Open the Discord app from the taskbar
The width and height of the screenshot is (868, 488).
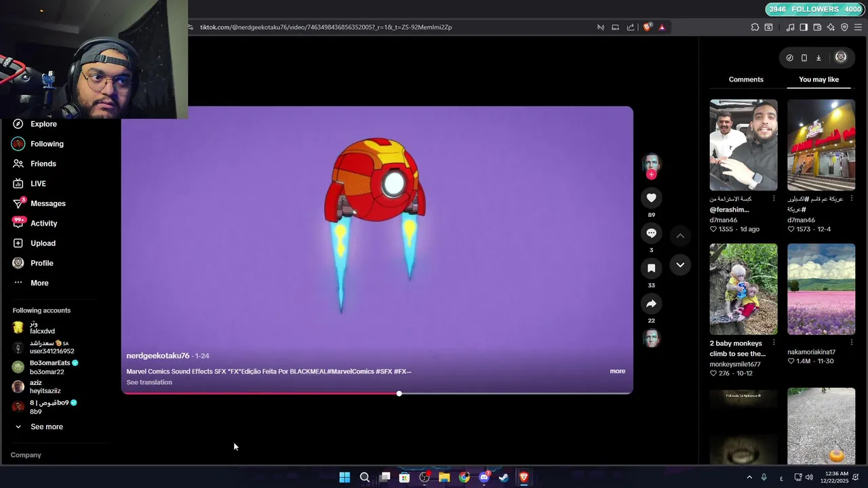pos(484,477)
